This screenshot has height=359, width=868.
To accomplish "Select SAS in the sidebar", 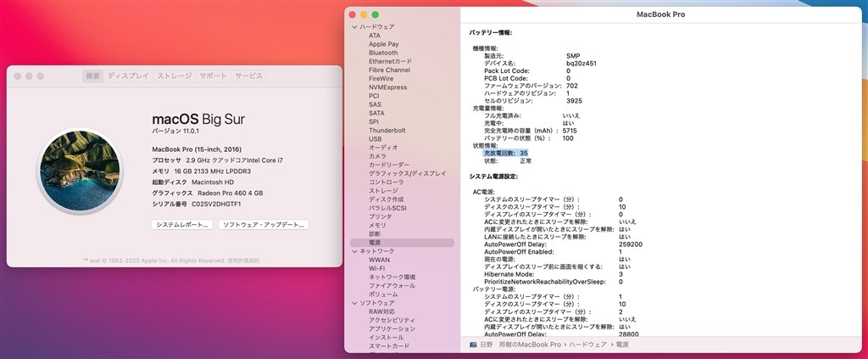I will pyautogui.click(x=376, y=104).
